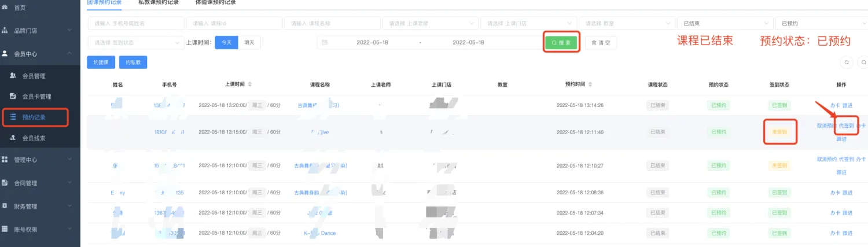Click the 约团课 button
The height and width of the screenshot is (247, 868).
(101, 62)
